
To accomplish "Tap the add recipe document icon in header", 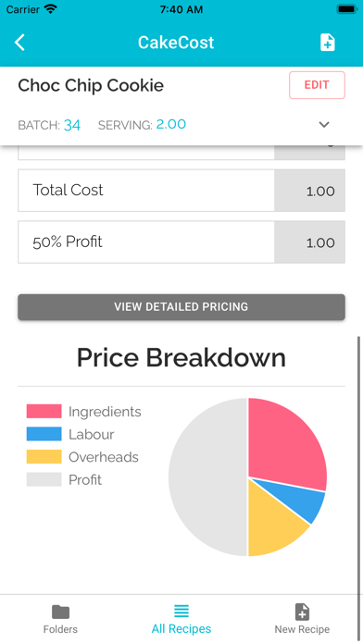I will (328, 43).
